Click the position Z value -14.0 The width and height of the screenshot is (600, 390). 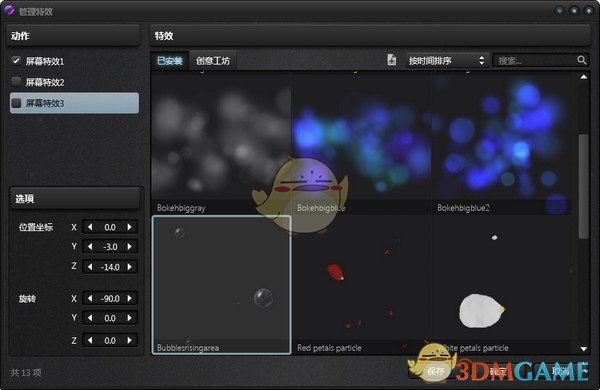(110, 267)
